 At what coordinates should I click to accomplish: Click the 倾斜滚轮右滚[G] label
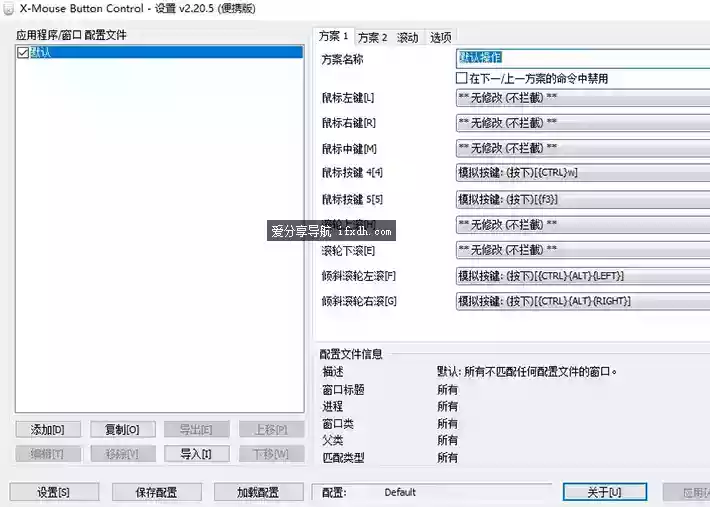[x=359, y=301]
